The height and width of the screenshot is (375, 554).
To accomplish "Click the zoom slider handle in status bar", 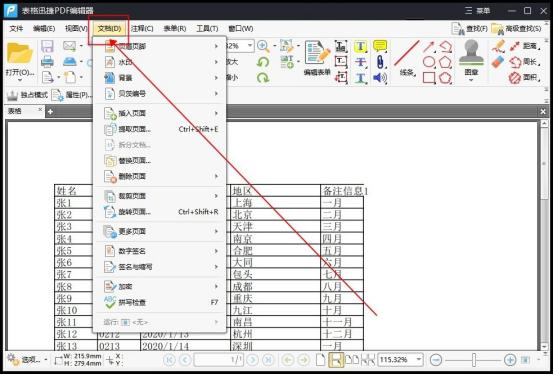I will point(474,360).
